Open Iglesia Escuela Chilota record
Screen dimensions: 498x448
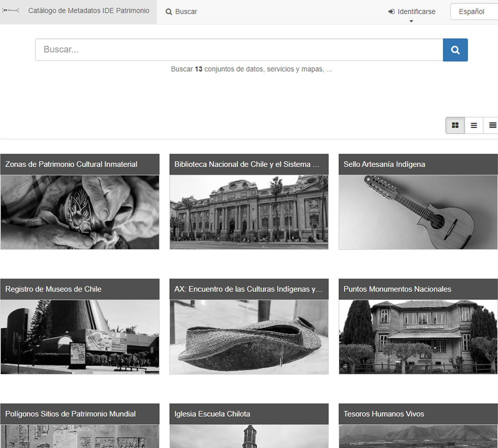click(x=212, y=414)
